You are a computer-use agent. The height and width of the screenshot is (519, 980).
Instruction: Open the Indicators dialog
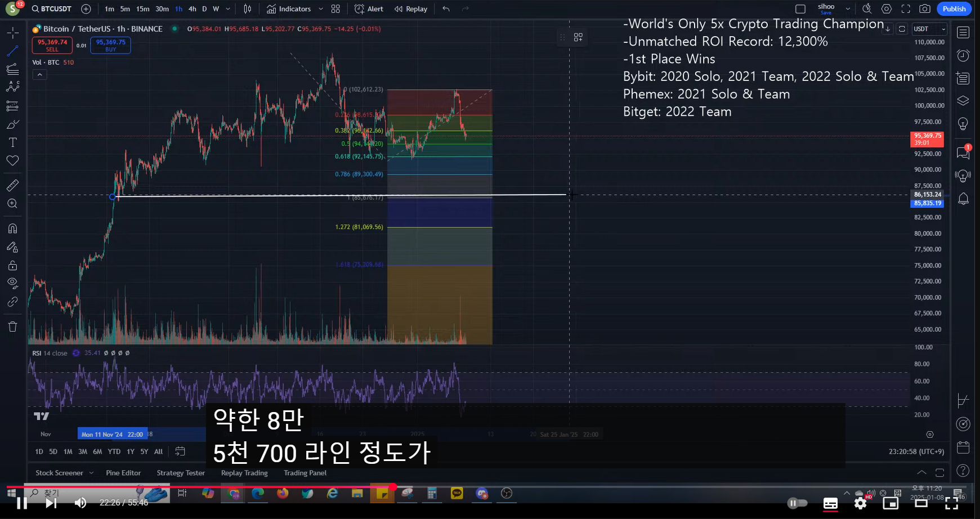(x=289, y=9)
